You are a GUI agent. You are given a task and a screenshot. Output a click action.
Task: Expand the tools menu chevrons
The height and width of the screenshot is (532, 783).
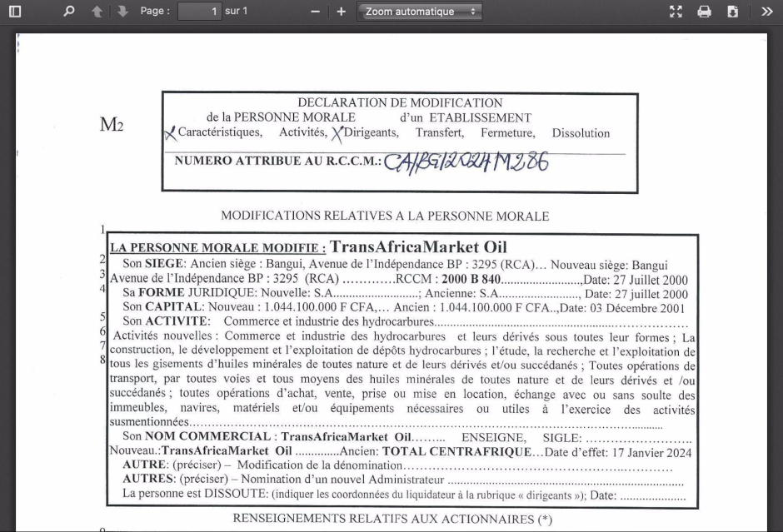coord(766,12)
